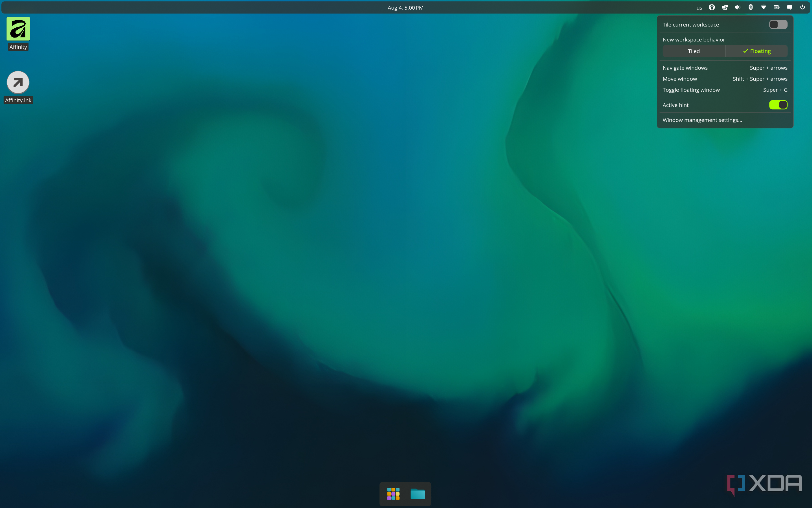Screen dimensions: 812x508
Task: Select Tiled for new workspace behavior
Action: coord(694,51)
